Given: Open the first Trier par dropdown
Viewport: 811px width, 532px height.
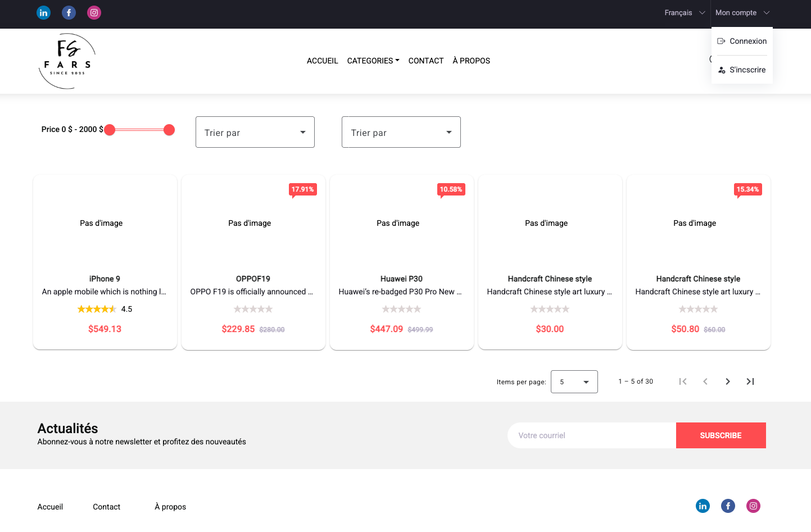Looking at the screenshot, I should [x=255, y=132].
